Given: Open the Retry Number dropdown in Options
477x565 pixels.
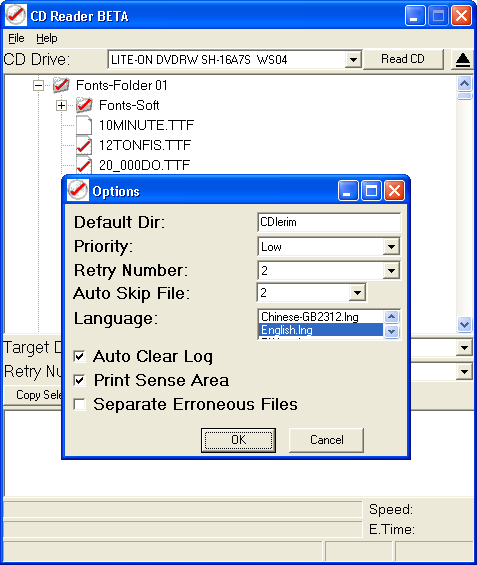Looking at the screenshot, I should point(391,271).
